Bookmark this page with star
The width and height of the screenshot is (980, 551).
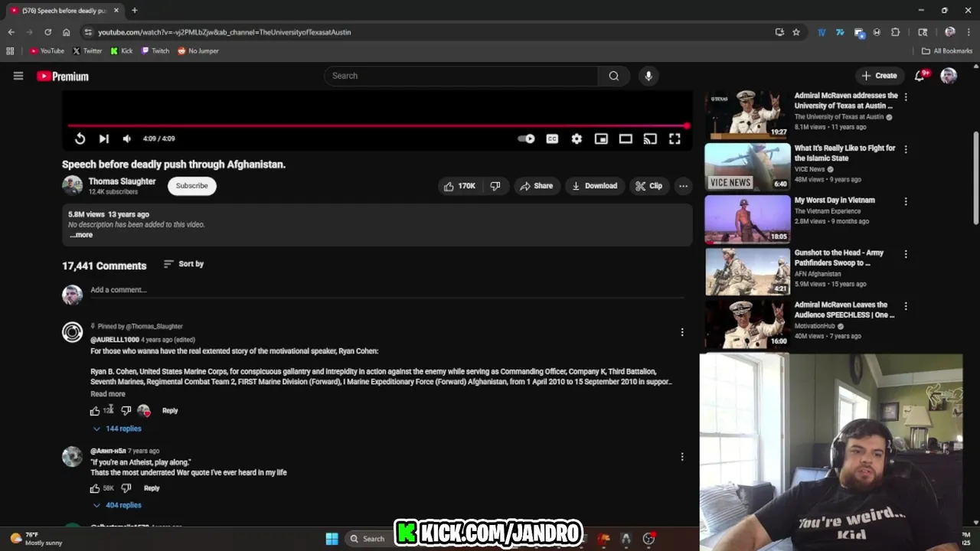[796, 32]
